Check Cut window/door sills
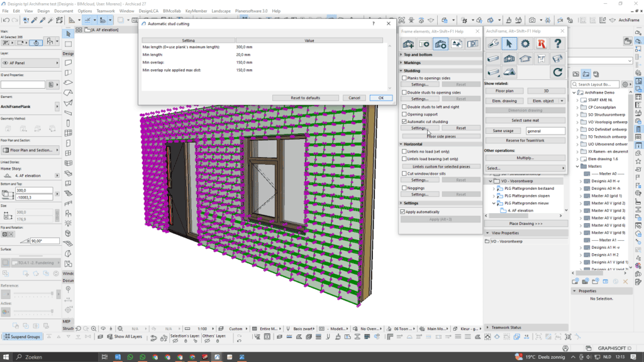644x362 pixels. [404, 173]
